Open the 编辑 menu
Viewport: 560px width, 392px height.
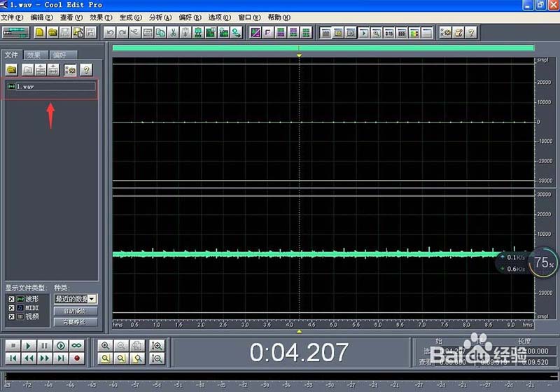point(41,17)
